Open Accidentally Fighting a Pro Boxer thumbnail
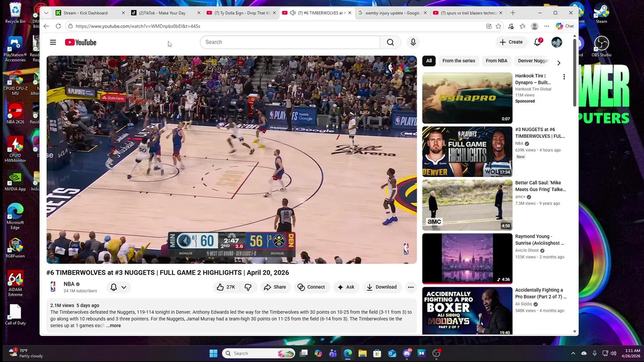 467,311
